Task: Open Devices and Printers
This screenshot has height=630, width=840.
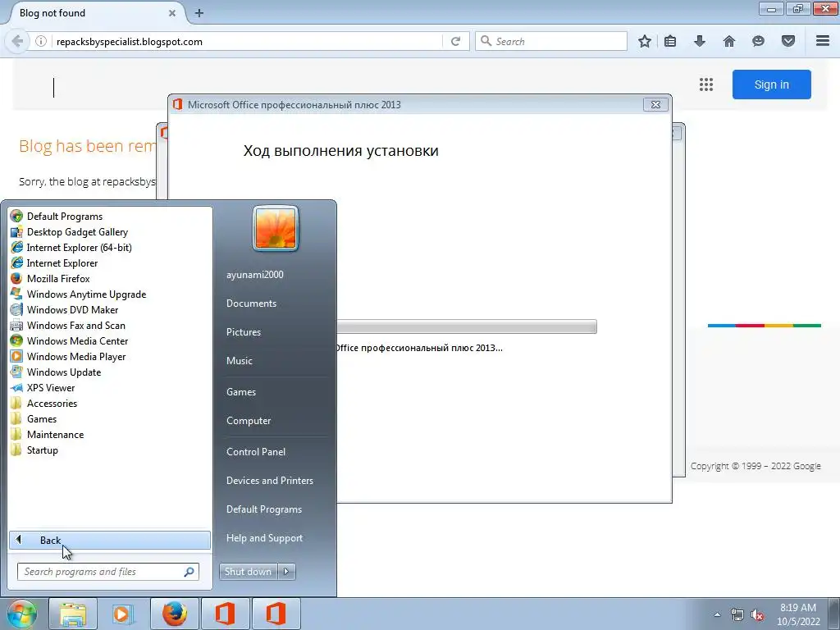Action: tap(269, 481)
